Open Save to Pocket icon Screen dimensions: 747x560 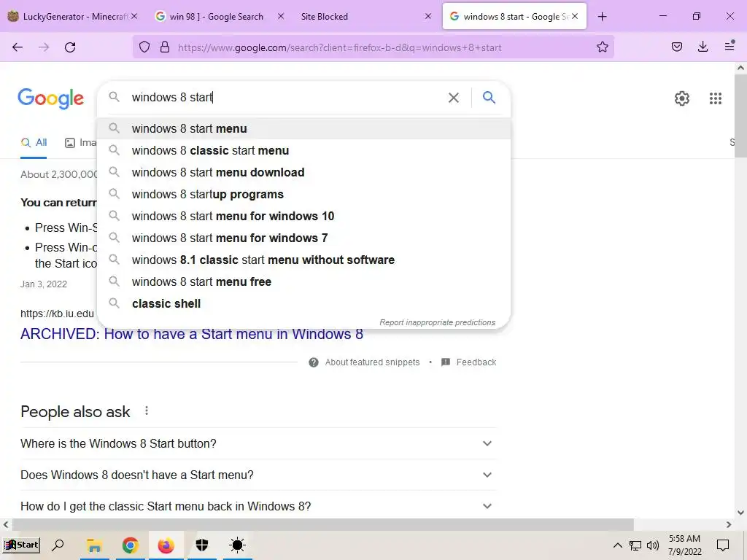tap(676, 47)
